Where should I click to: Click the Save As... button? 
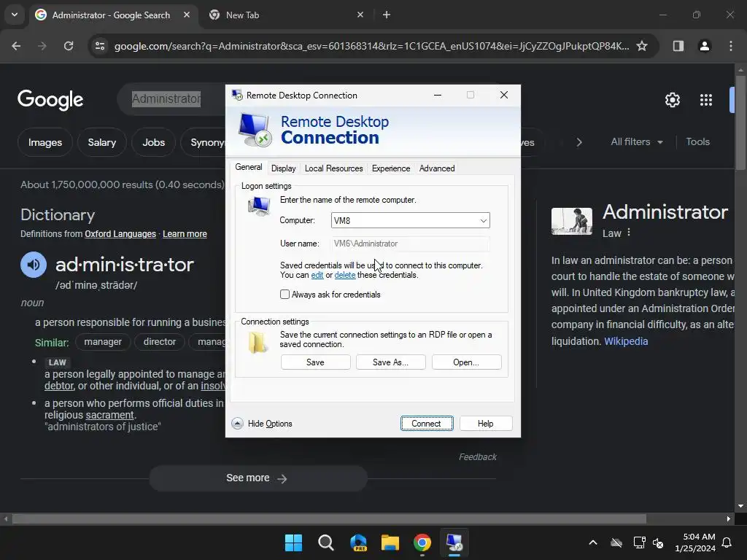pos(391,362)
